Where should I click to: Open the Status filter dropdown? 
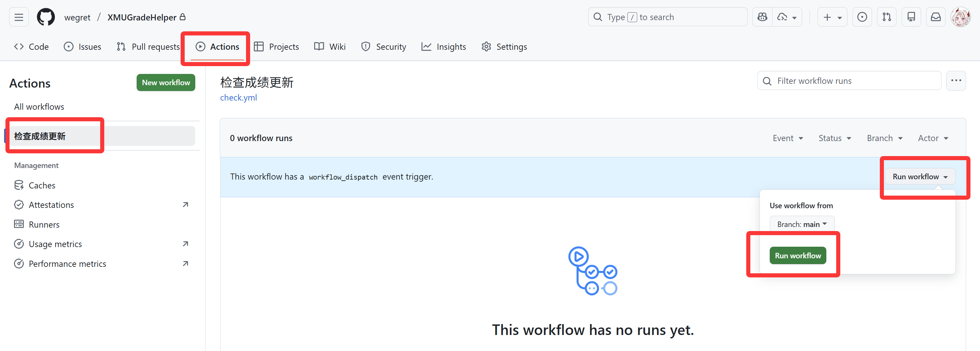(835, 138)
